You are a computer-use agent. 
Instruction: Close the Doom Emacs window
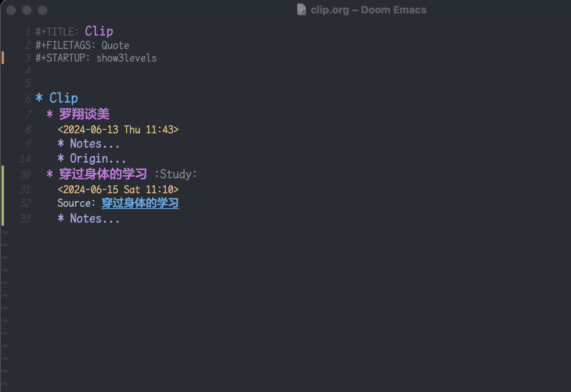point(11,10)
